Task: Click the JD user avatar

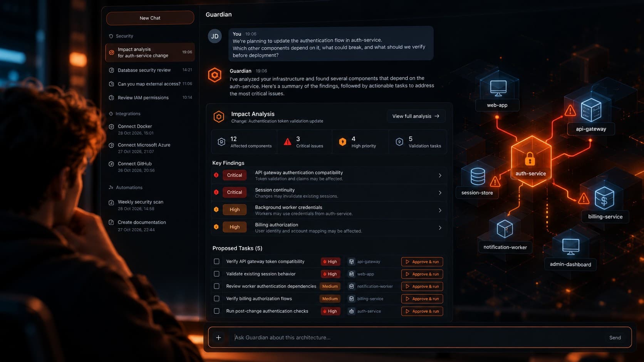Action: click(x=215, y=36)
